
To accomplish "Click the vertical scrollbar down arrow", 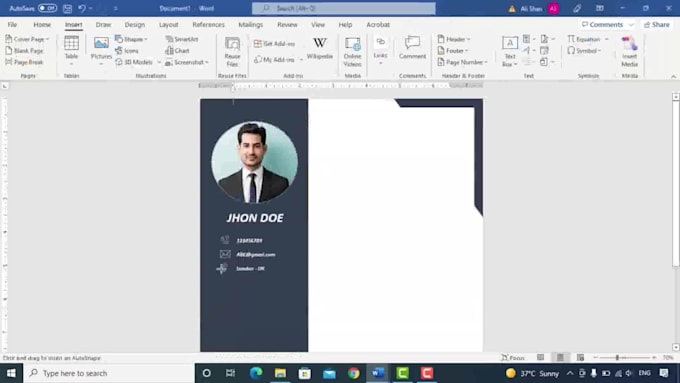I will (676, 347).
